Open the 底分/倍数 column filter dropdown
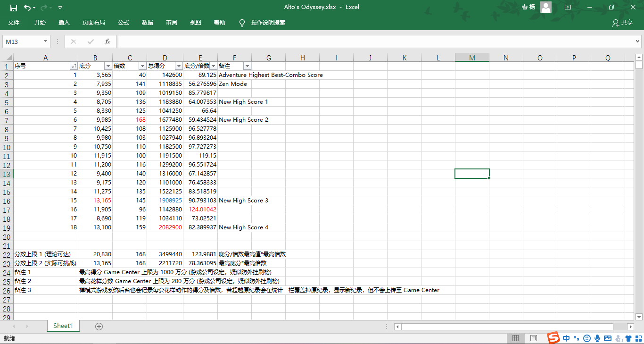This screenshot has height=344, width=644. [x=213, y=66]
